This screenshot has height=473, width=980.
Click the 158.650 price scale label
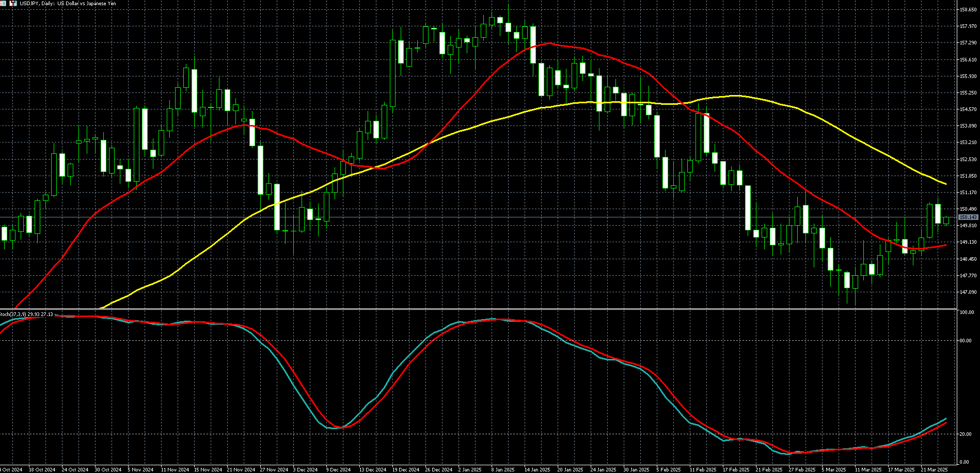(x=968, y=9)
